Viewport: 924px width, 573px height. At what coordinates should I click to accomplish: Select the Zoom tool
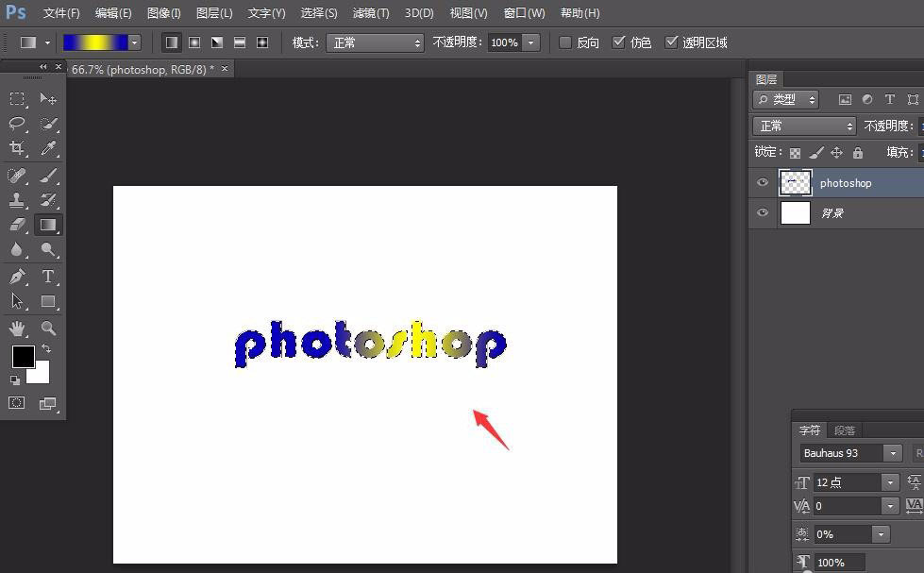click(48, 328)
